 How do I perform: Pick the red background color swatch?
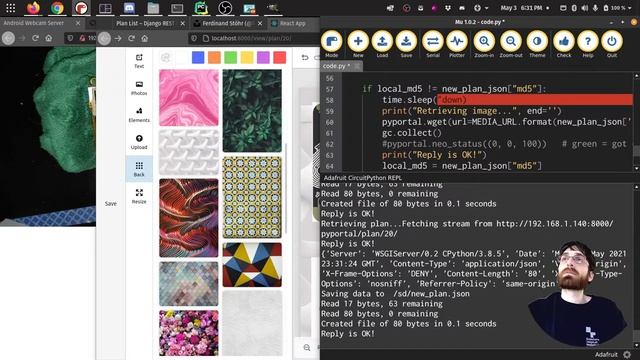tap(280, 58)
